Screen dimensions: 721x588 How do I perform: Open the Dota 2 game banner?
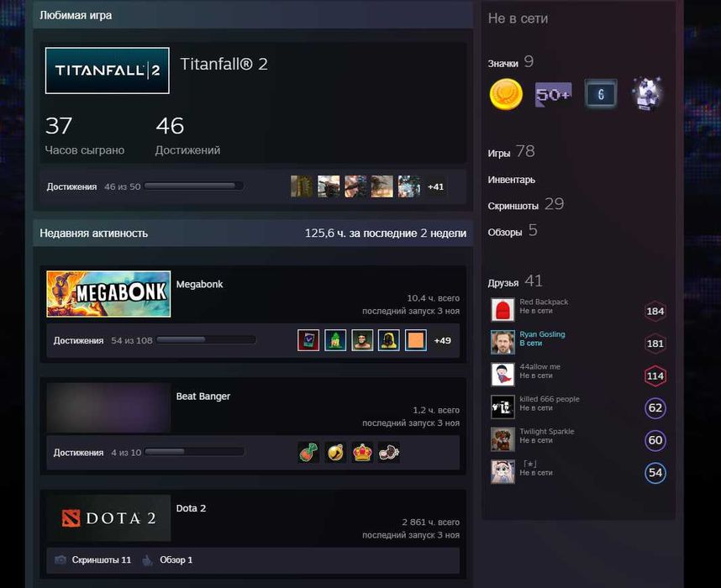coord(108,518)
